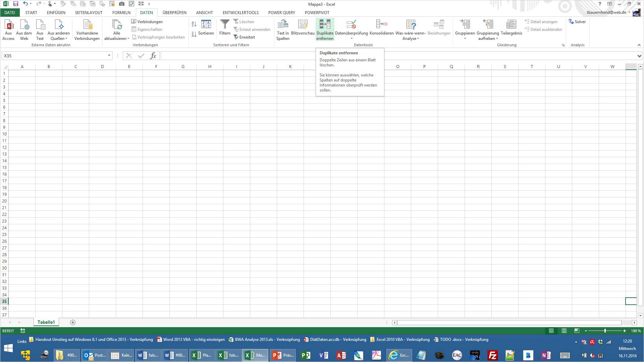Viewport: 644px width, 362px height.
Task: Zoom in with plus button
Action: (624, 331)
